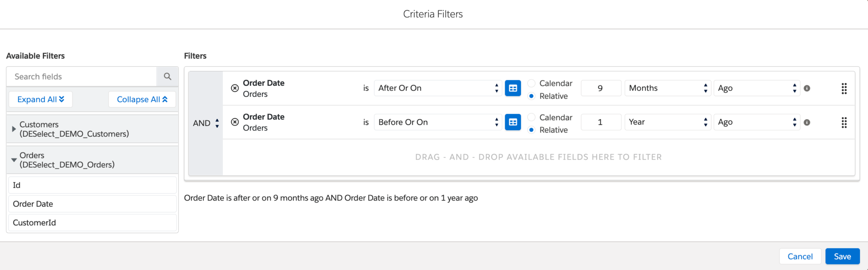Screen dimensions: 868x270
Task: Click drag handle of first filter row
Action: [844, 88]
